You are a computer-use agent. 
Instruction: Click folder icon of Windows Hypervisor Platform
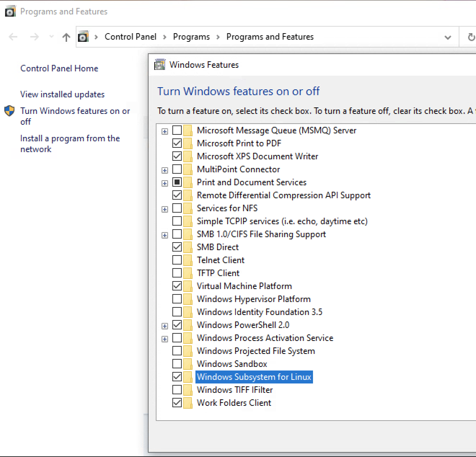click(188, 299)
